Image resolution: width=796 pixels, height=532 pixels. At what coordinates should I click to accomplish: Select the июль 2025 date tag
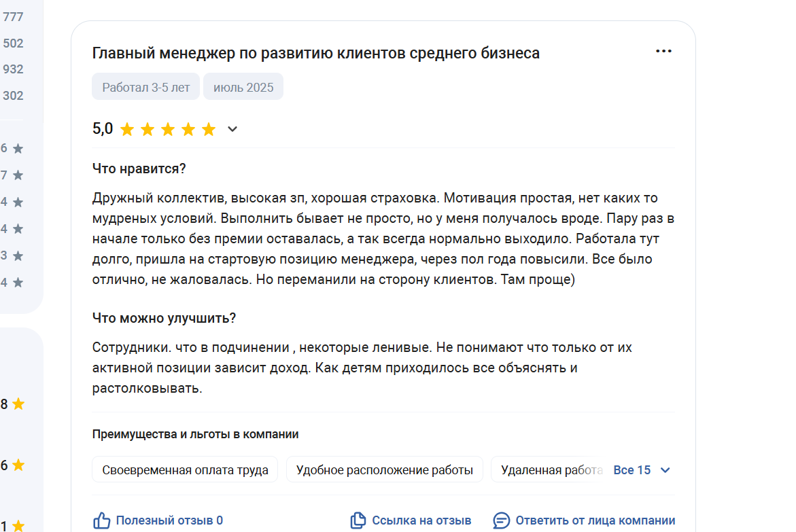[x=243, y=87]
